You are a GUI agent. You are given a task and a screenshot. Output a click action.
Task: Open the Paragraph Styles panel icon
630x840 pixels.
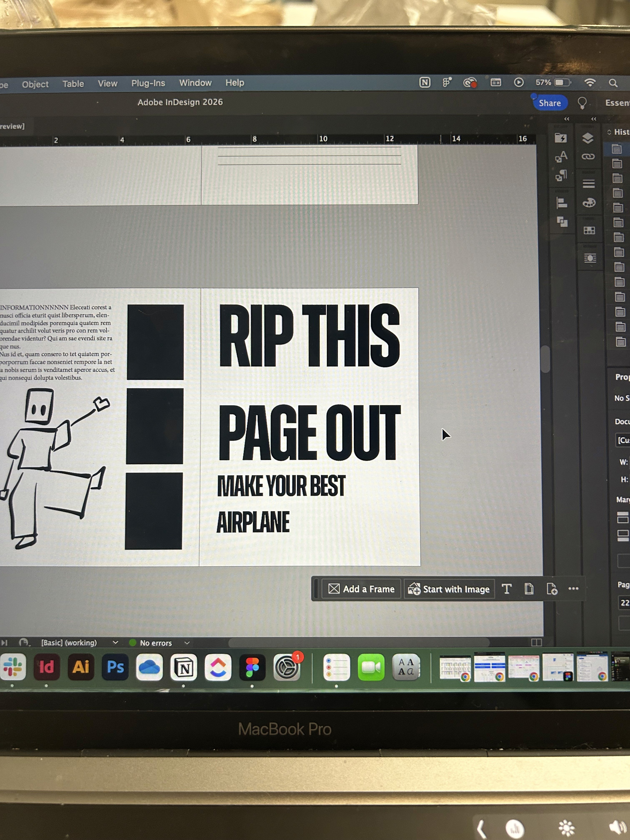[x=561, y=175]
